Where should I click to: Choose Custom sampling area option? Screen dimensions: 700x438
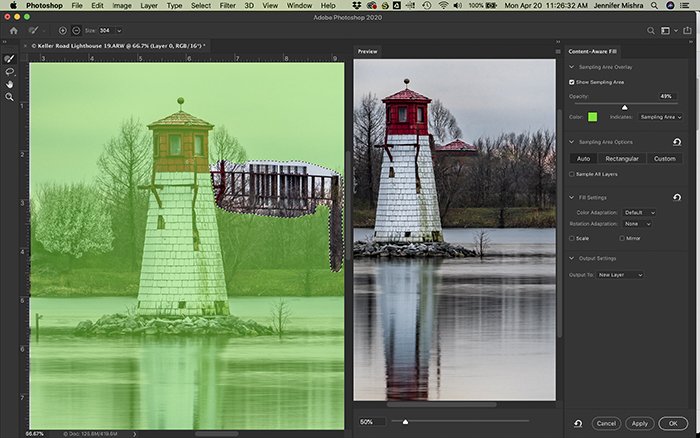(x=664, y=159)
